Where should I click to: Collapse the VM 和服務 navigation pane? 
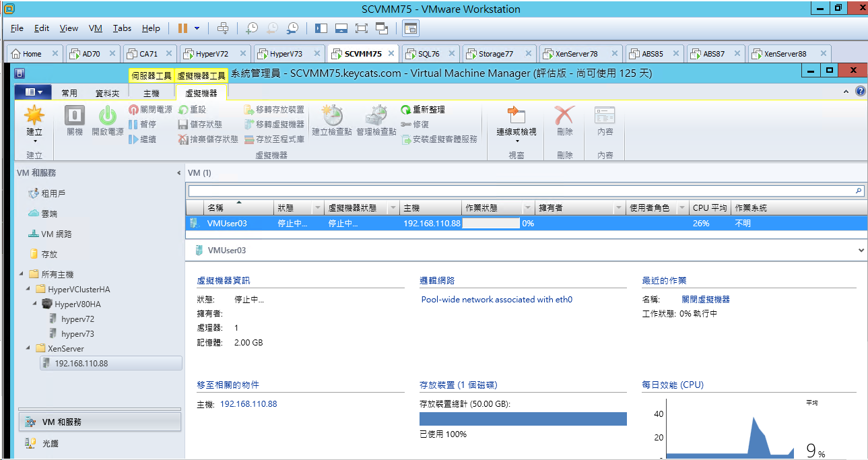click(x=178, y=173)
